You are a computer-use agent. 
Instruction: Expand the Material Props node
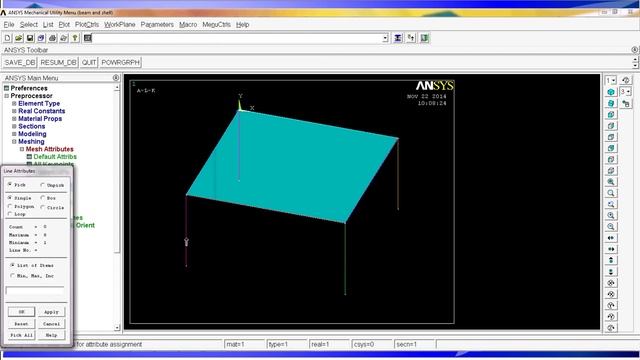(x=14, y=119)
